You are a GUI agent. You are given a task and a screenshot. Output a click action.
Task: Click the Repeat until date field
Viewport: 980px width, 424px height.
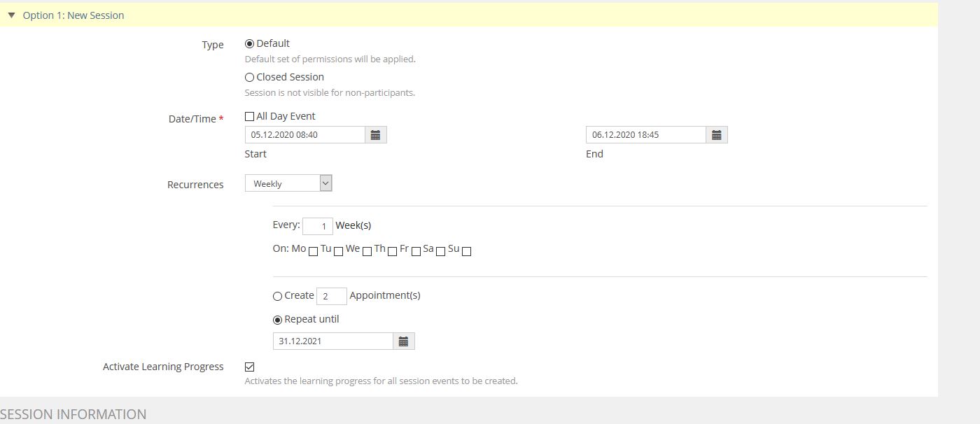tap(332, 341)
